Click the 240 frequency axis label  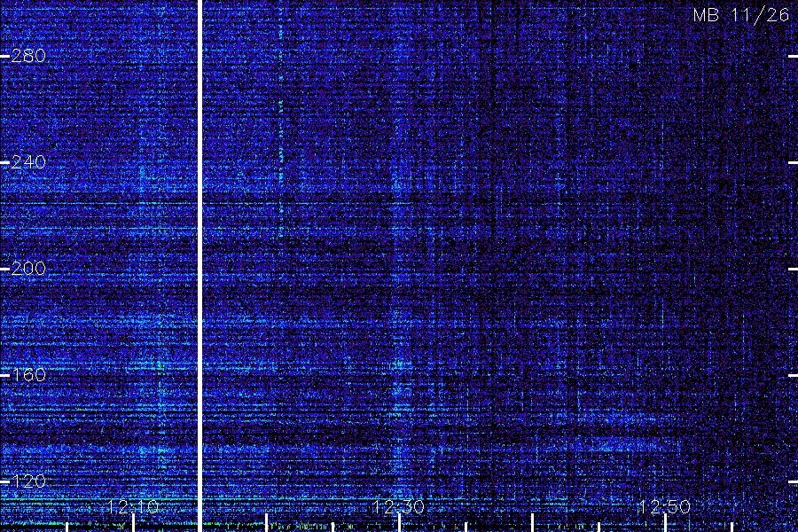click(x=28, y=162)
